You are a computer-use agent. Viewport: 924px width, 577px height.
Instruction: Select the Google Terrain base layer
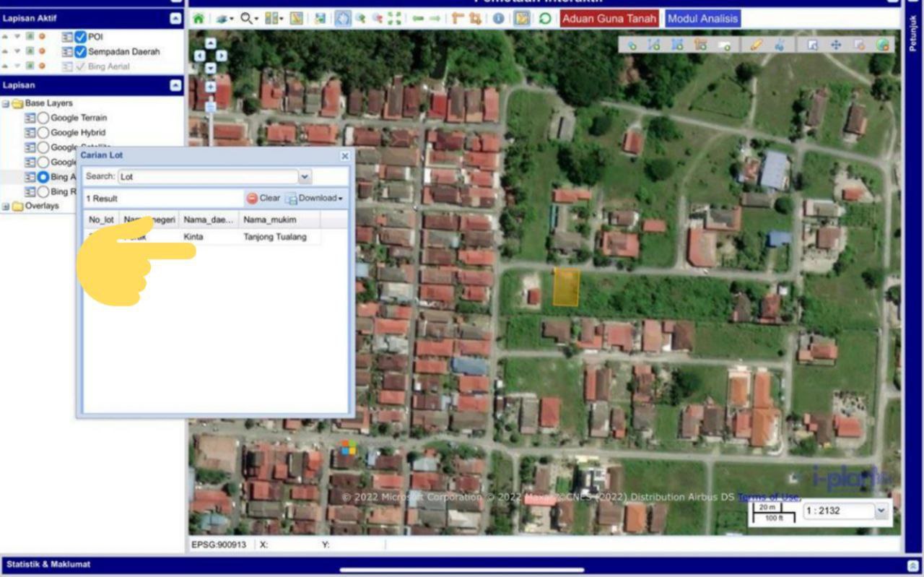43,118
